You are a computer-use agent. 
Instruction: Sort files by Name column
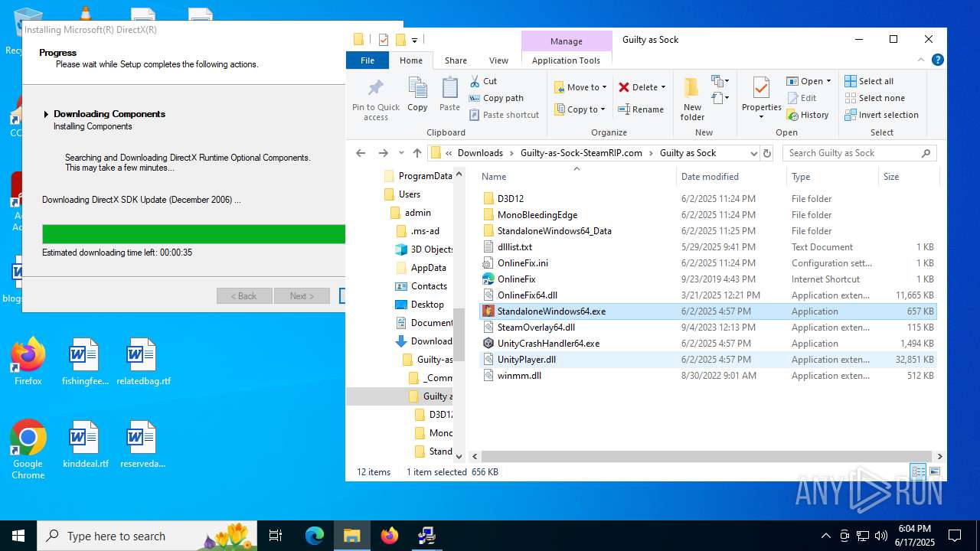(x=577, y=177)
